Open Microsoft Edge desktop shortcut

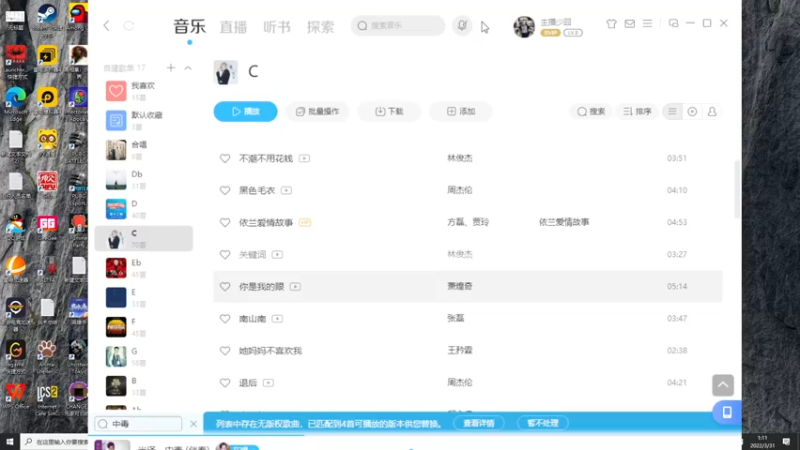pos(16,102)
